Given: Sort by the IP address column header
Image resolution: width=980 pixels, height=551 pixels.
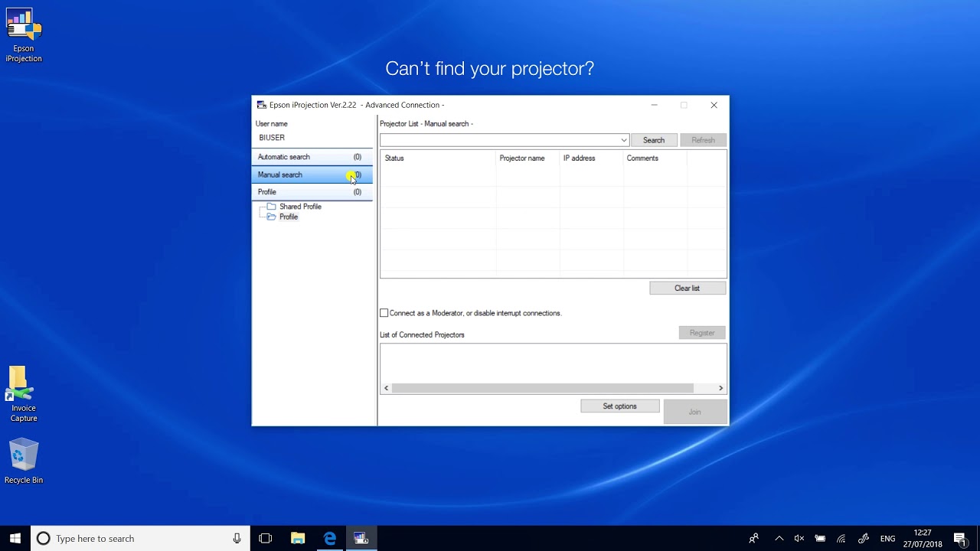Looking at the screenshot, I should tap(593, 158).
